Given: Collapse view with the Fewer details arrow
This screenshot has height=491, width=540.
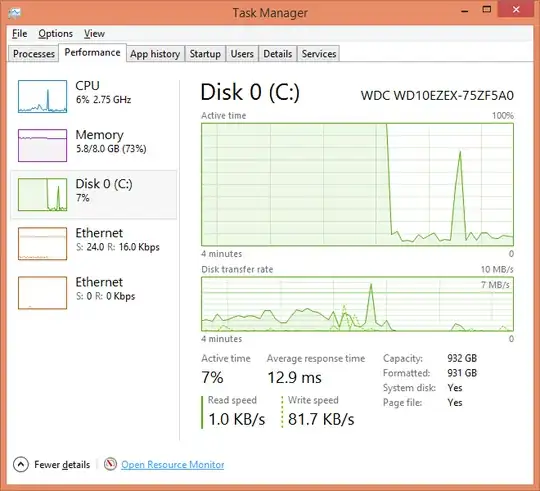Looking at the screenshot, I should pyautogui.click(x=21, y=464).
